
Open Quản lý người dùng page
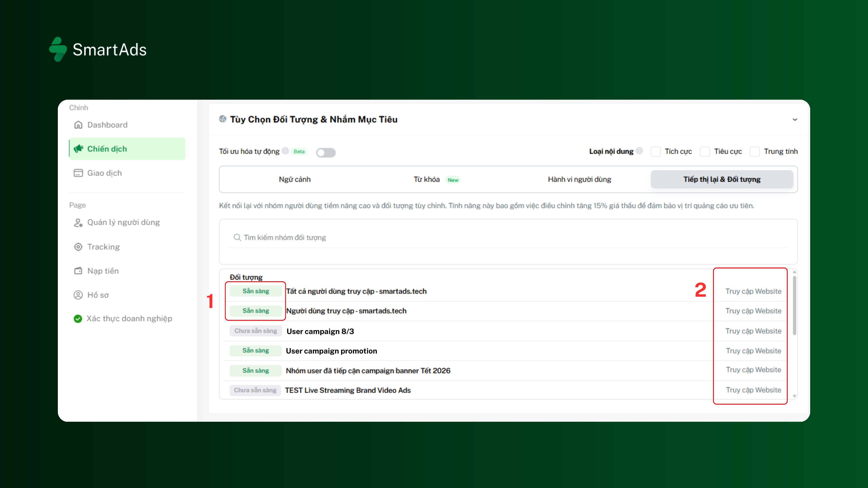tap(127, 223)
